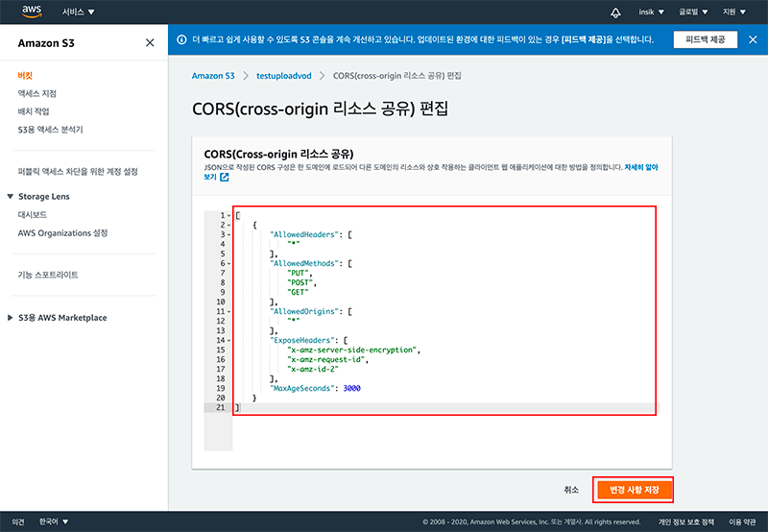
Task: Open AWS Organizations 설정
Action: click(62, 233)
